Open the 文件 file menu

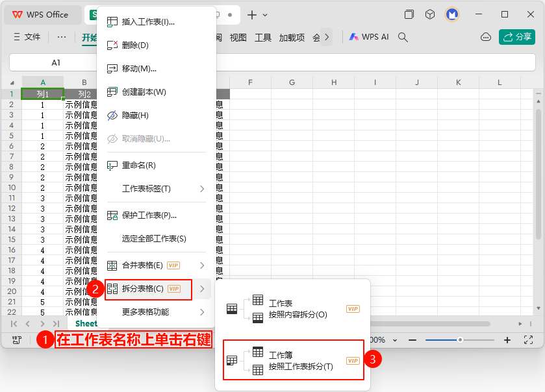coord(27,38)
